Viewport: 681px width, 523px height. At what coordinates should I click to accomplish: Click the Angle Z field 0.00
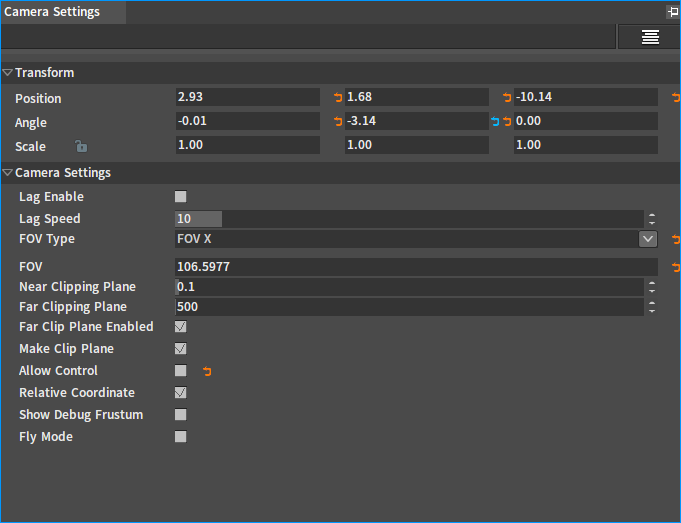point(585,121)
